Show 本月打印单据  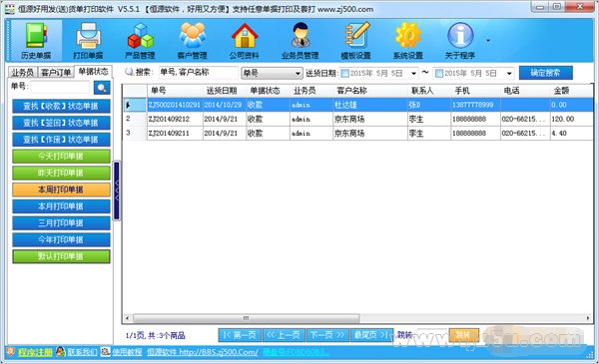click(61, 206)
